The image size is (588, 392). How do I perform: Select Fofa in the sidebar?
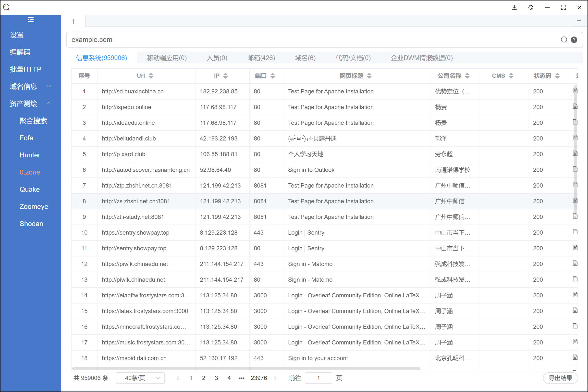[26, 138]
